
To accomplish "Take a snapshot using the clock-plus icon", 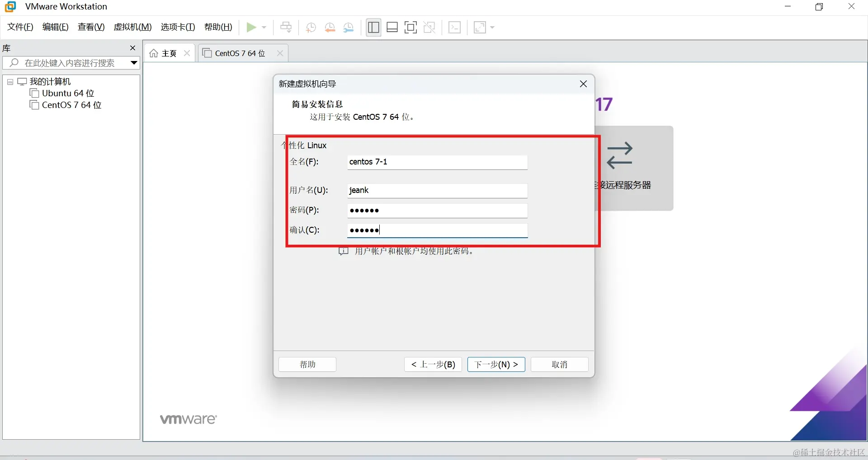I will pyautogui.click(x=311, y=28).
